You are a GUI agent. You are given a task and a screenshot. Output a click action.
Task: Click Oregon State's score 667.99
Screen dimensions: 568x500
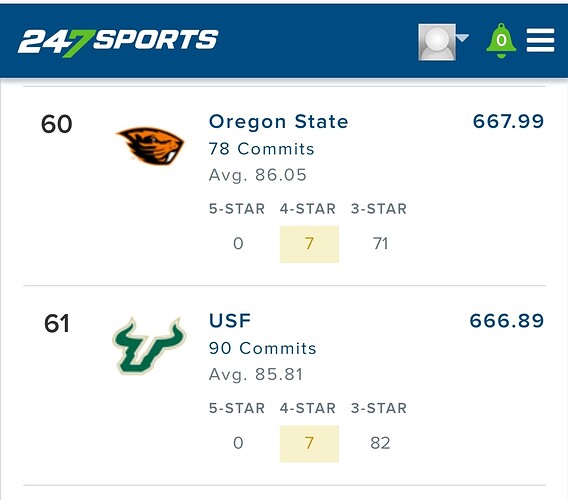tap(508, 121)
